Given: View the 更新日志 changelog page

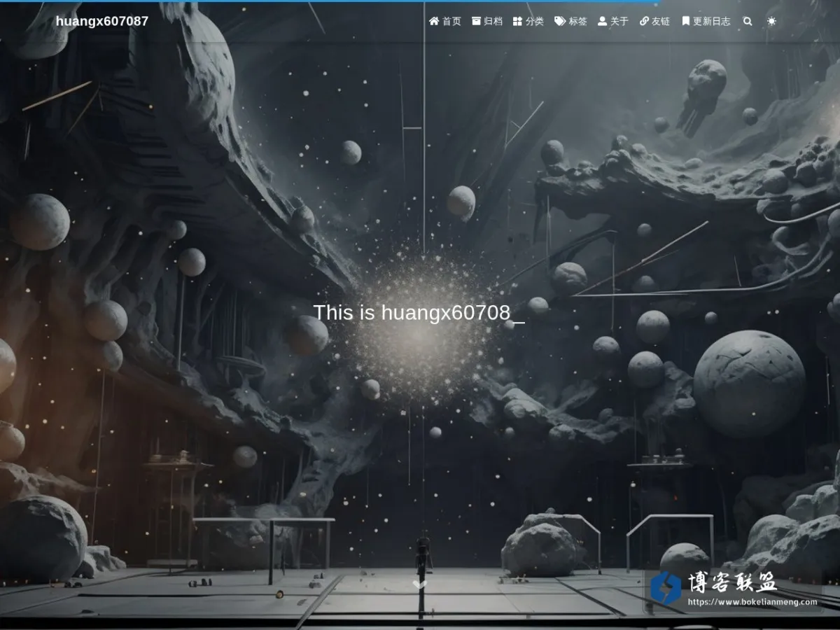Looking at the screenshot, I should point(706,21).
